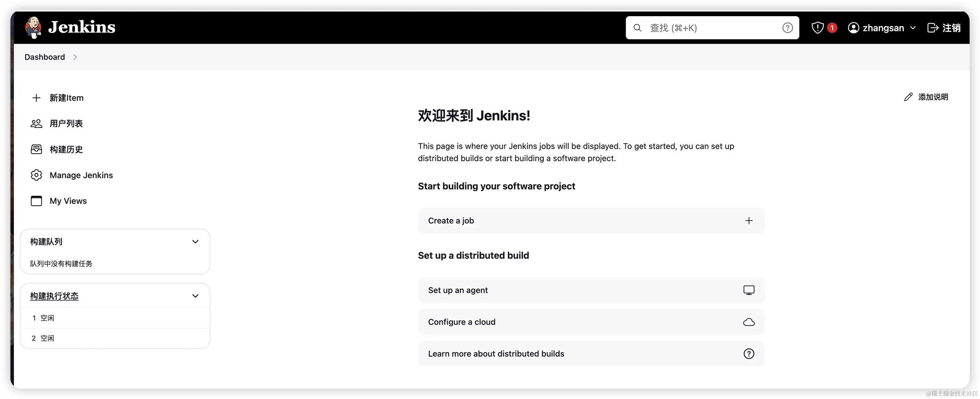
Task: Click the pencil icon for 添加说明
Action: tap(908, 97)
